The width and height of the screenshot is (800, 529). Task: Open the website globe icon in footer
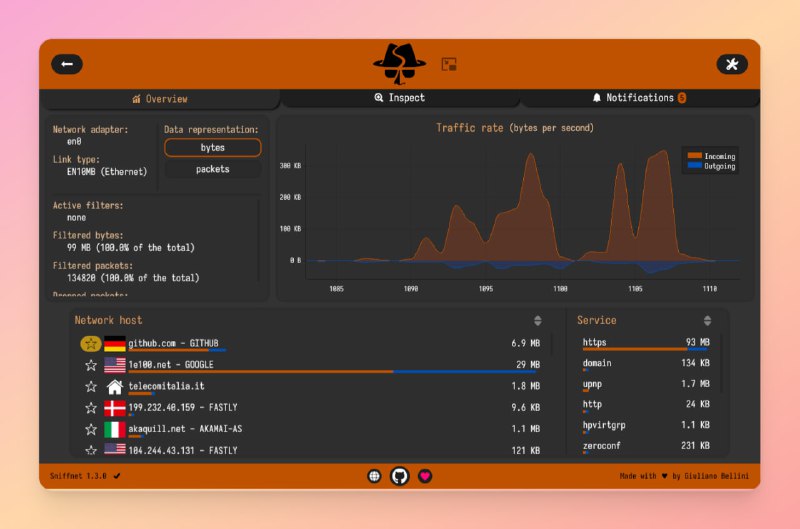374,476
